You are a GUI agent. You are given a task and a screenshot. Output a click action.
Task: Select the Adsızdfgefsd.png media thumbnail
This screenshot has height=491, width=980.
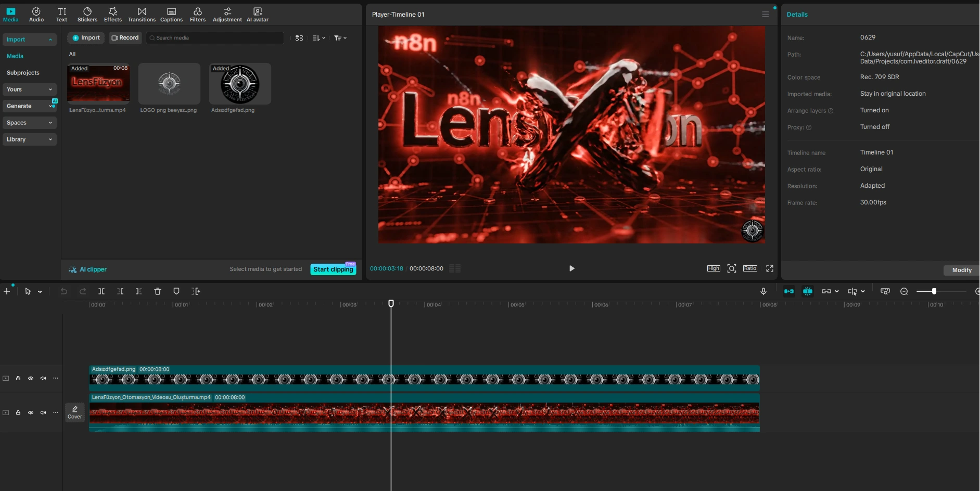pyautogui.click(x=240, y=83)
